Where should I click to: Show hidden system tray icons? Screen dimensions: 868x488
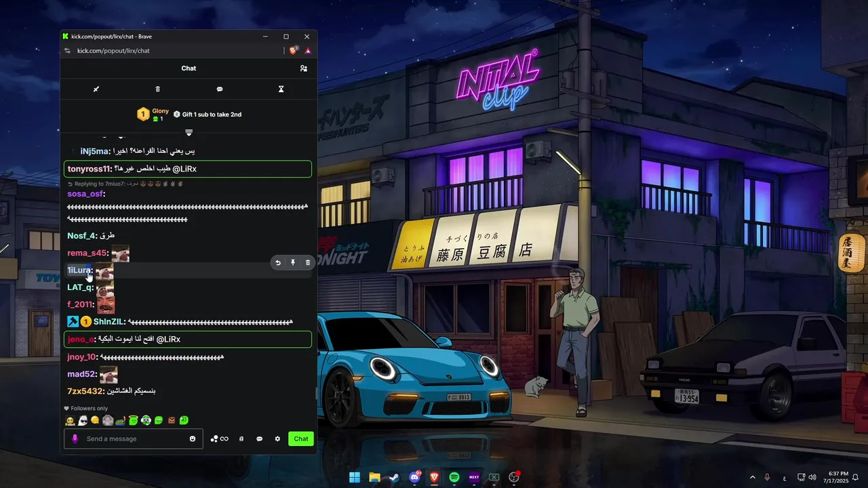pos(752,477)
